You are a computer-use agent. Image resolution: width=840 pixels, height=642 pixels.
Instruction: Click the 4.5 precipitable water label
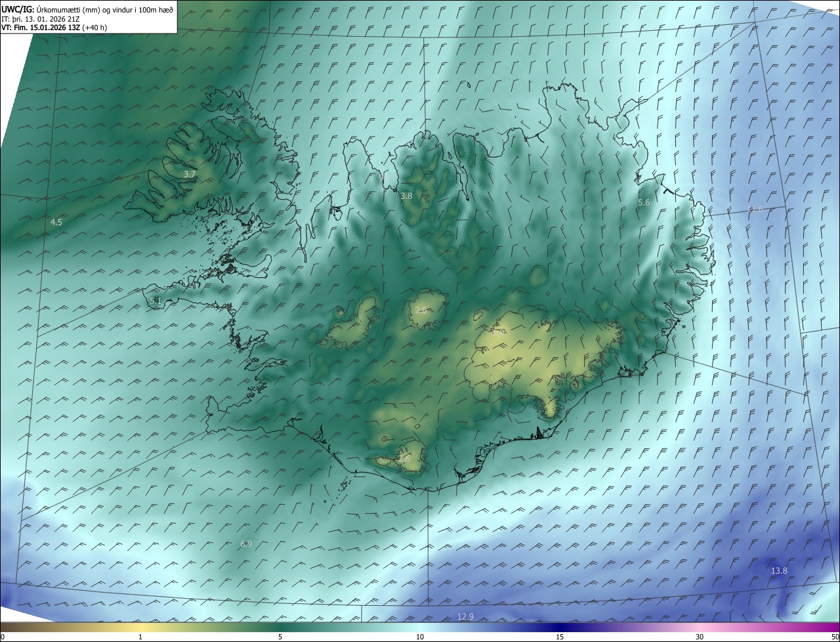click(x=56, y=223)
